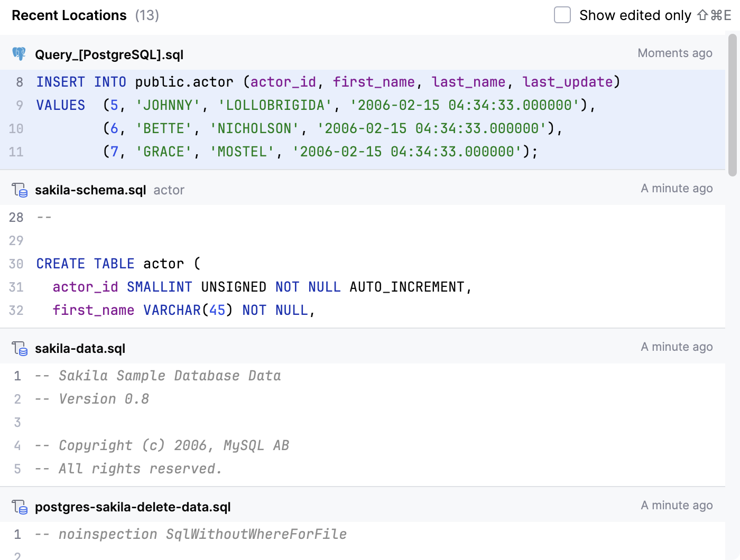Click the Copyright 2006 MySQL AB comment
The height and width of the screenshot is (560, 740).
pyautogui.click(x=162, y=445)
